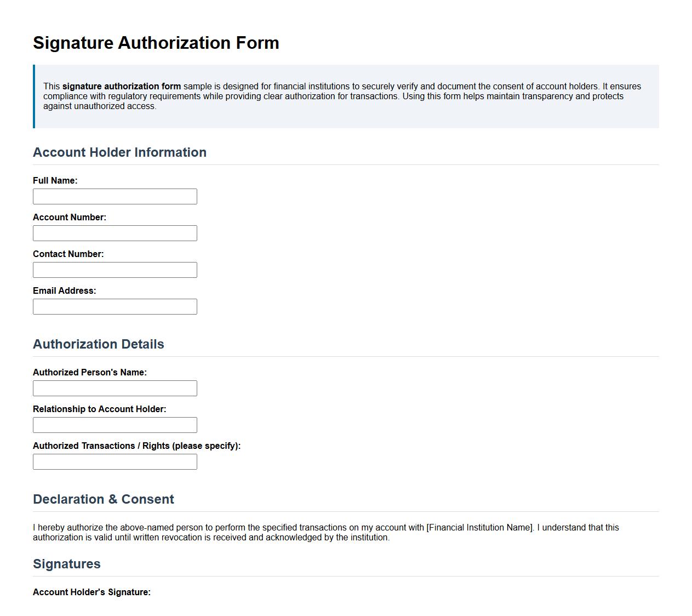Click the Account Holder Information heading

coord(120,152)
